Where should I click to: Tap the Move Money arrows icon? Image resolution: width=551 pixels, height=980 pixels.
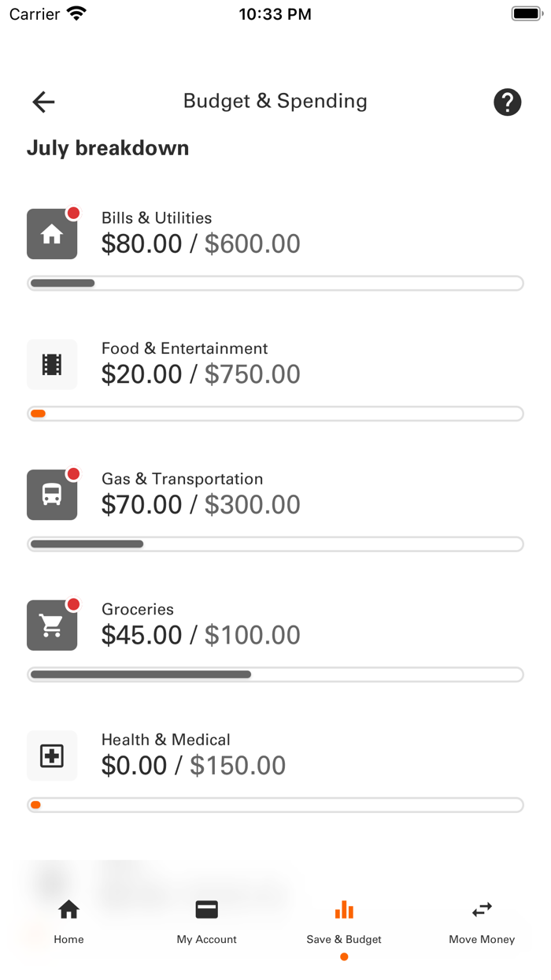(481, 909)
